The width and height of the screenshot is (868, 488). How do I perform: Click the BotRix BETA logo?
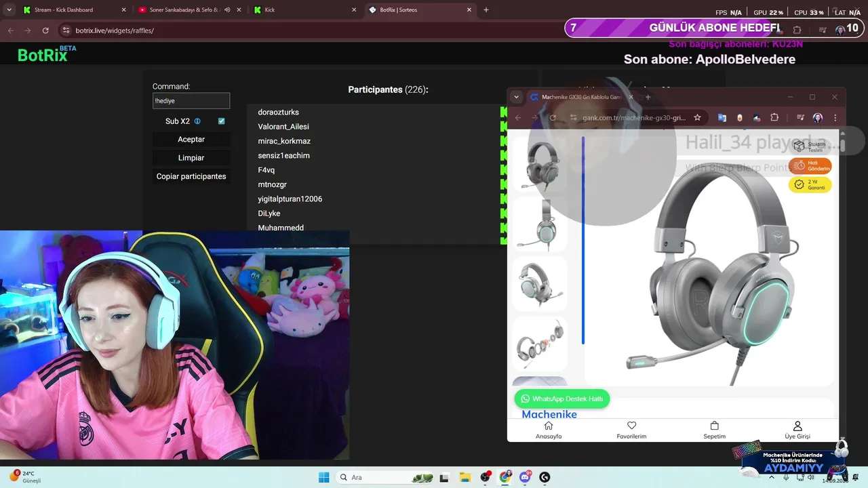(46, 54)
